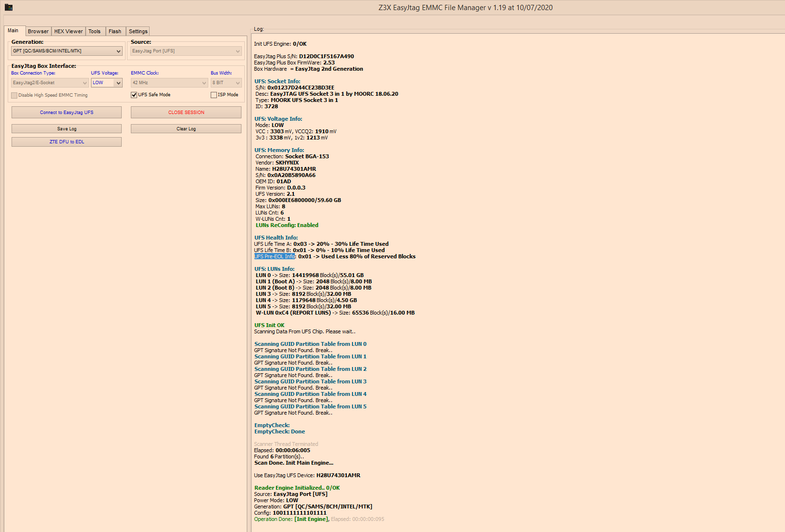Click 'LUN 0 -> Size: 14419968' line
Viewport: 785px width, 532px height.
[310, 275]
